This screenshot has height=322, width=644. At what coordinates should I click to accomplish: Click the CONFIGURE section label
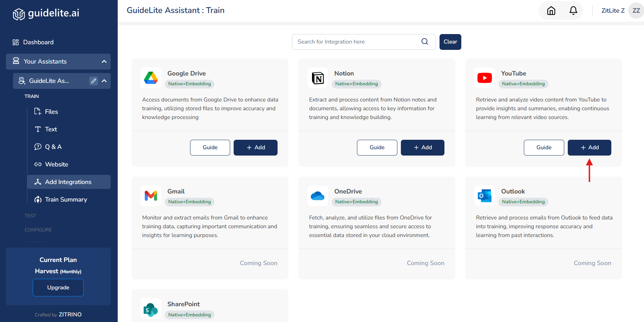tap(38, 230)
